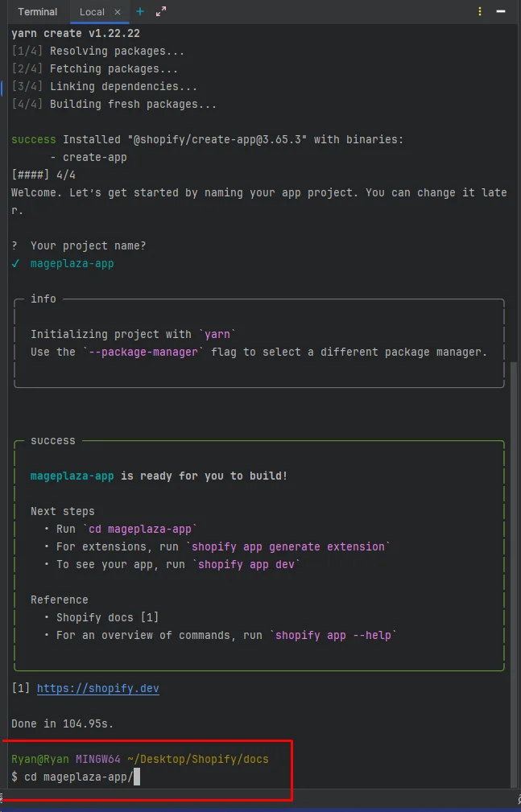This screenshot has width=521, height=812.
Task: Click the Windows taskbar at the bottom
Action: 260,808
